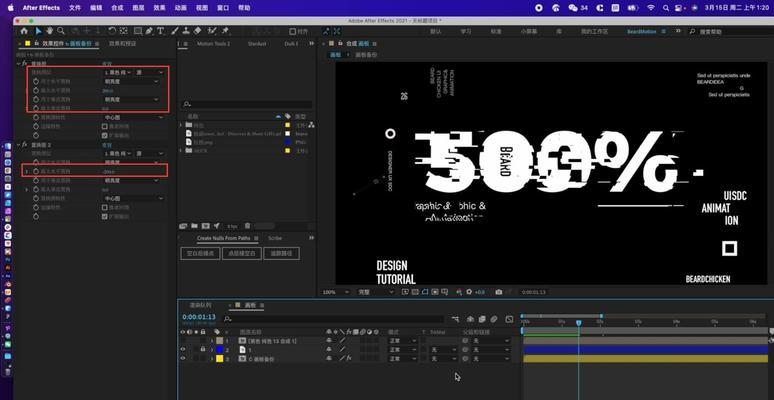Click the reset link of second displacement effect
The width and height of the screenshot is (774, 400).
tap(107, 145)
